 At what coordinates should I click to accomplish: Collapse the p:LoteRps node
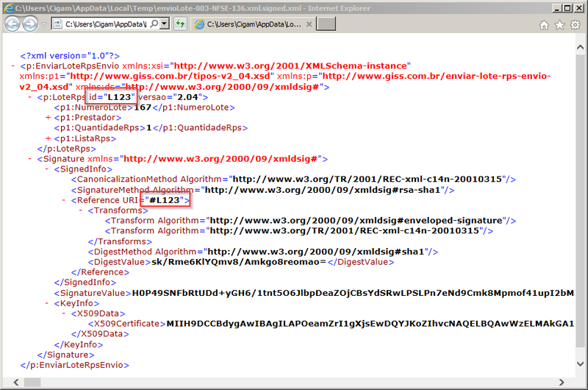tap(30, 97)
